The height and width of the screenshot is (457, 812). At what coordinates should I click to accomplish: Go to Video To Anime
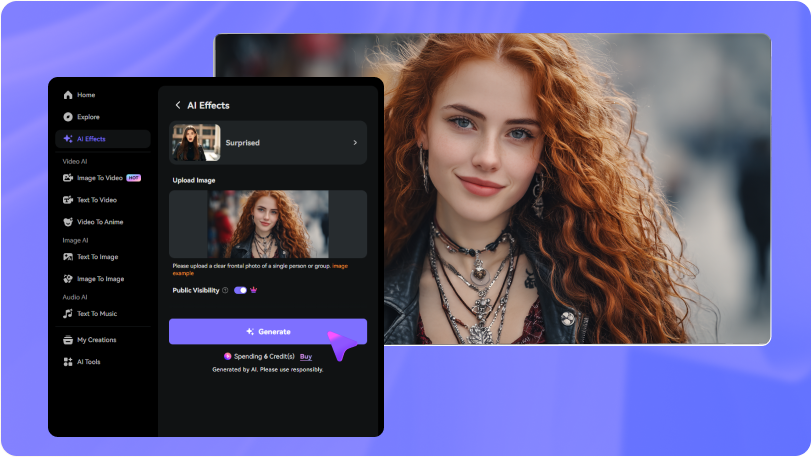click(x=103, y=222)
